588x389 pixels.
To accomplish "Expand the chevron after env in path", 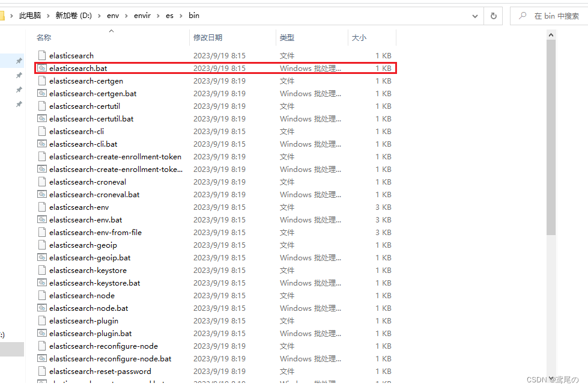I will click(x=126, y=16).
